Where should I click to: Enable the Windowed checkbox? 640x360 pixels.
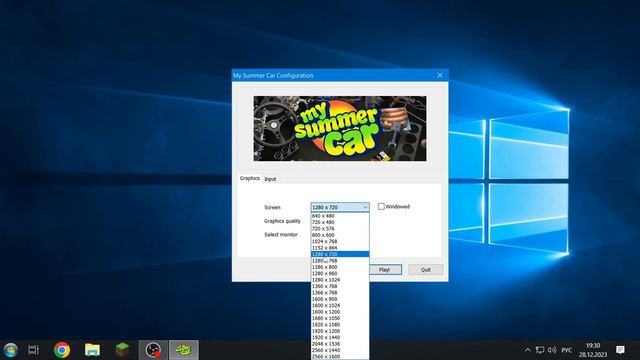coord(381,207)
